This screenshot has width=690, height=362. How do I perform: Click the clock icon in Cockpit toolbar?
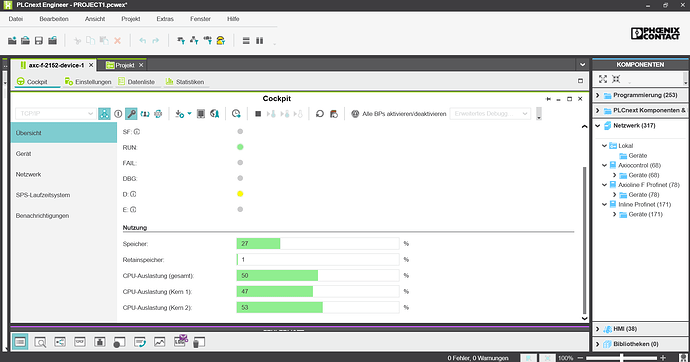click(236, 113)
